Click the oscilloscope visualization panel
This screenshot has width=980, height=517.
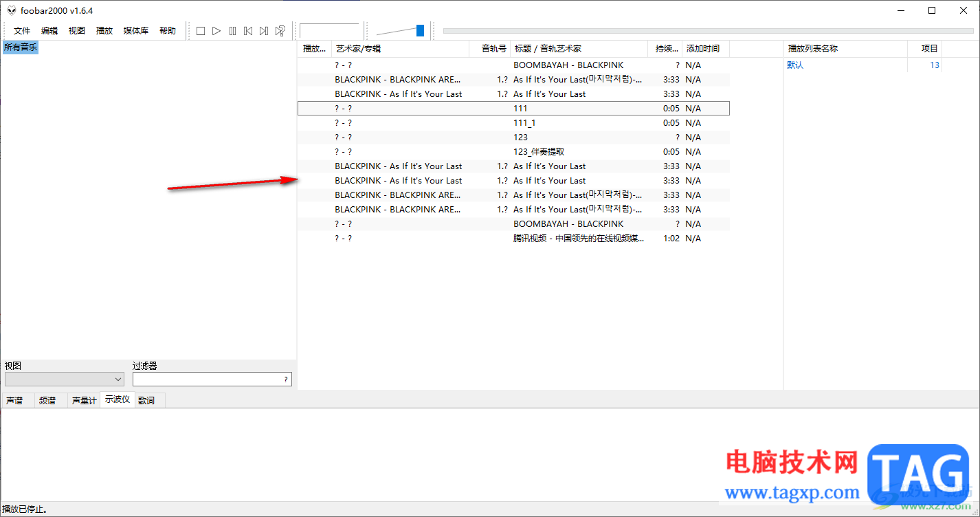[x=489, y=454]
